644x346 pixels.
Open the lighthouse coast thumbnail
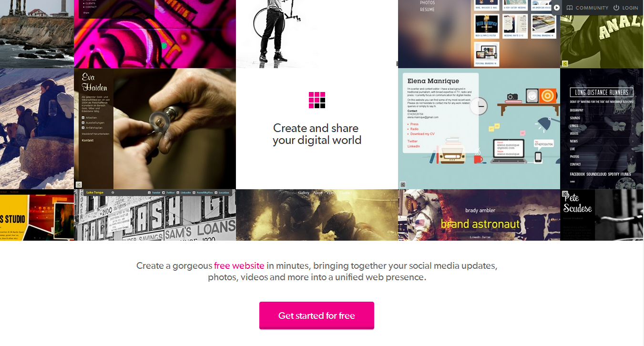click(37, 34)
